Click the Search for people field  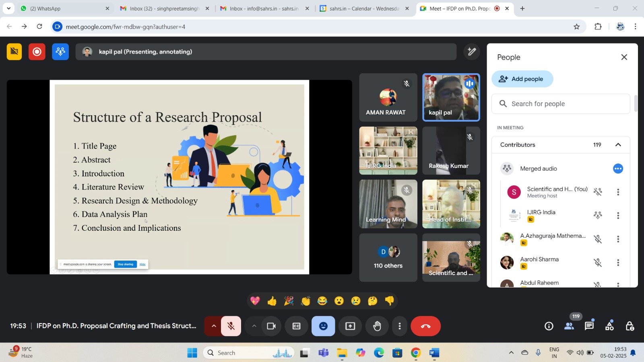pyautogui.click(x=560, y=104)
